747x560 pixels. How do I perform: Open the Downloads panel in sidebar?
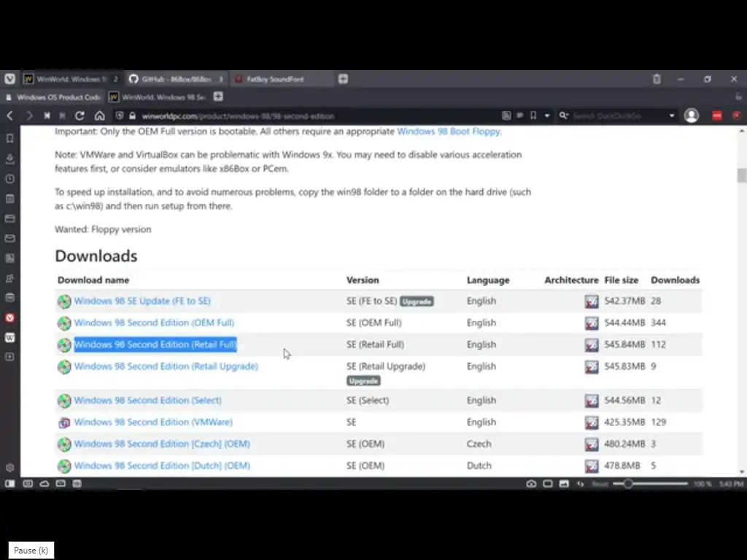tap(9, 158)
